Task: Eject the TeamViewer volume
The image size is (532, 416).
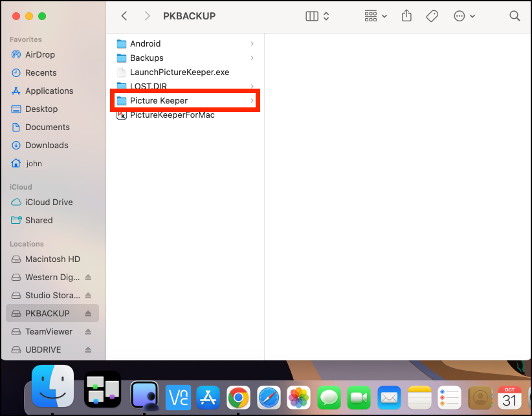Action: click(88, 332)
